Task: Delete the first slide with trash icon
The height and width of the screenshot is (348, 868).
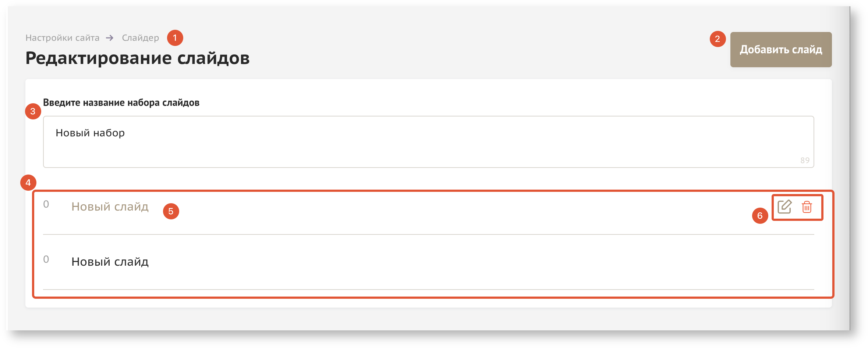Action: [807, 207]
